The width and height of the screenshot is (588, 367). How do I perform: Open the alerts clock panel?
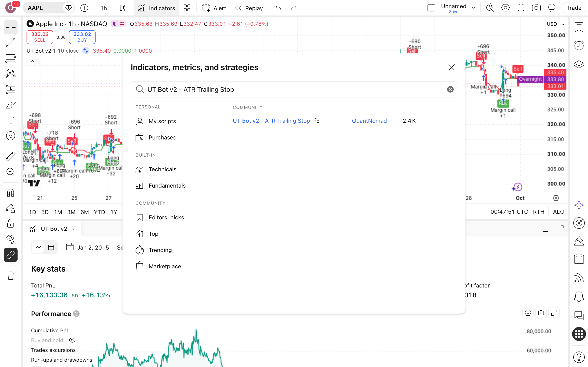[579, 45]
